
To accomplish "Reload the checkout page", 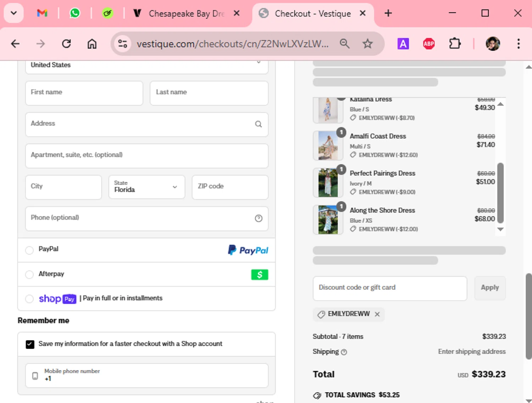I will pos(66,44).
